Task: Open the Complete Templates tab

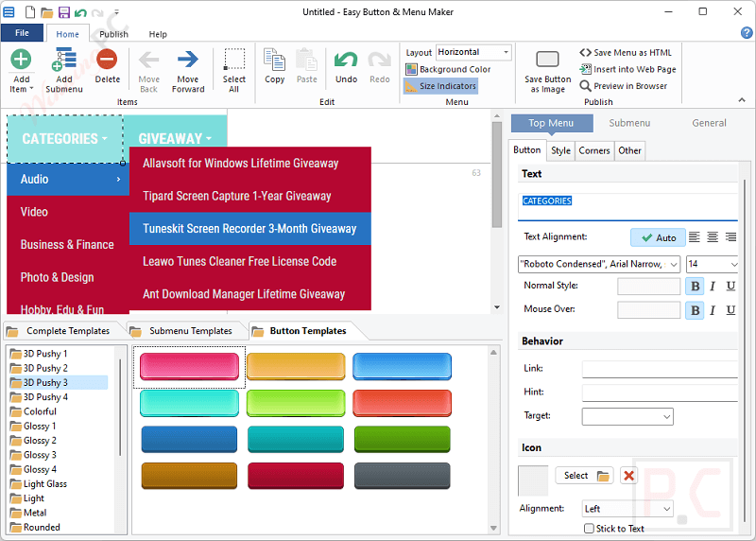Action: [60, 331]
